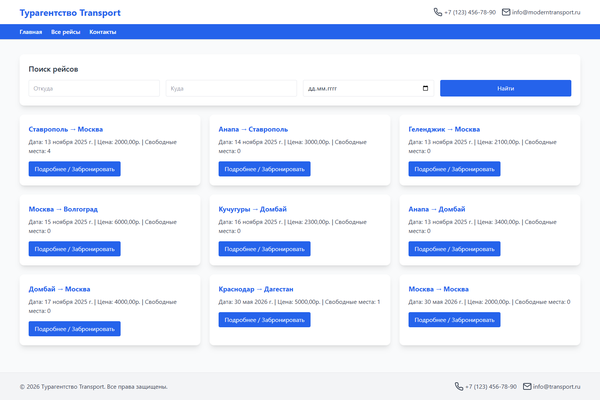Click the phone icon in the footer

click(x=459, y=387)
